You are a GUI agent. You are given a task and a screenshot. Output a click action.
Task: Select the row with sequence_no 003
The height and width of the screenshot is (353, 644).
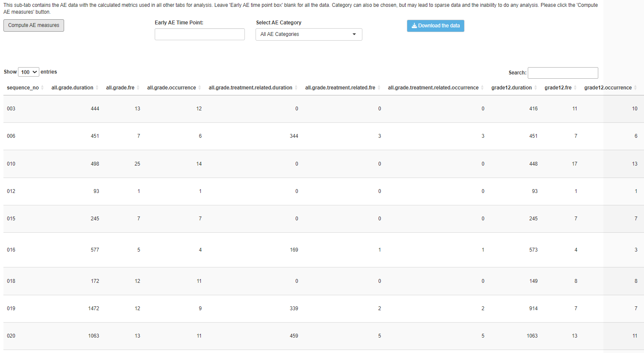click(x=11, y=109)
